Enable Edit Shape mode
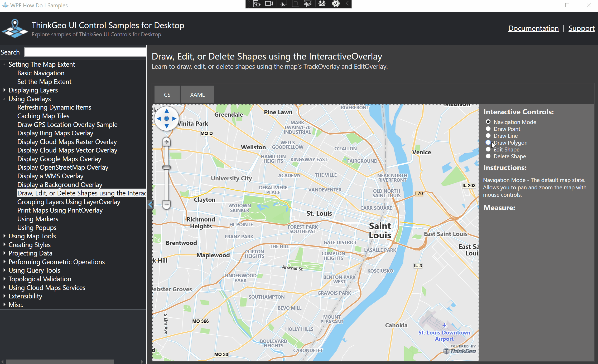The height and width of the screenshot is (364, 598). tap(488, 149)
